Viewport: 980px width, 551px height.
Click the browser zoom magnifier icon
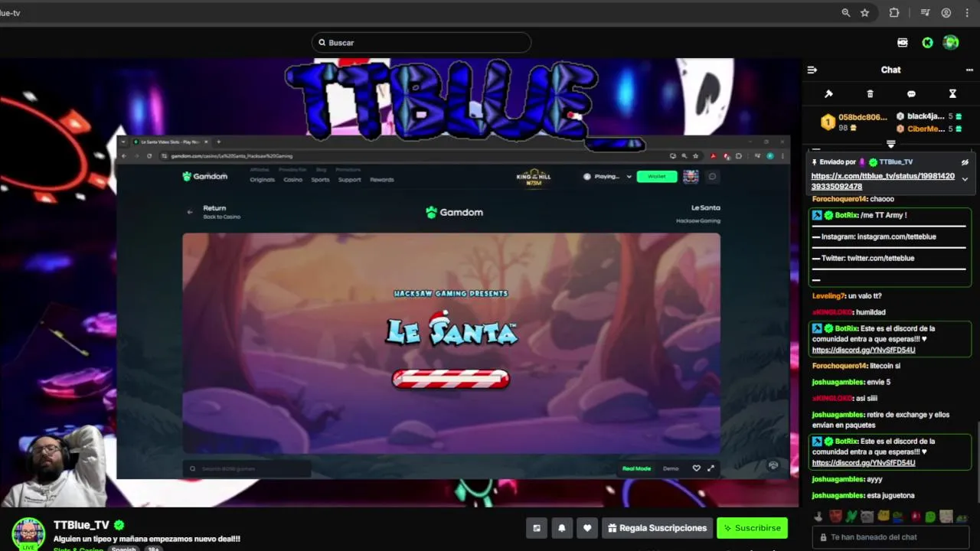pyautogui.click(x=845, y=13)
